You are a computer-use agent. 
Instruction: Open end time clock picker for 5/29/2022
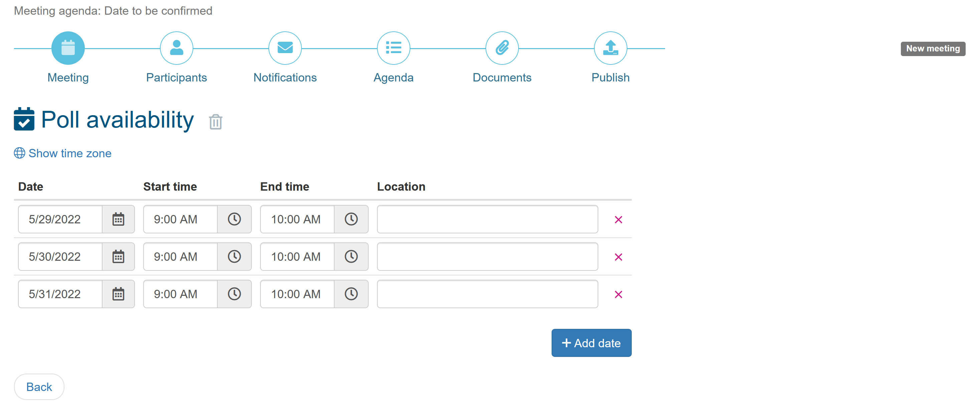(x=351, y=219)
